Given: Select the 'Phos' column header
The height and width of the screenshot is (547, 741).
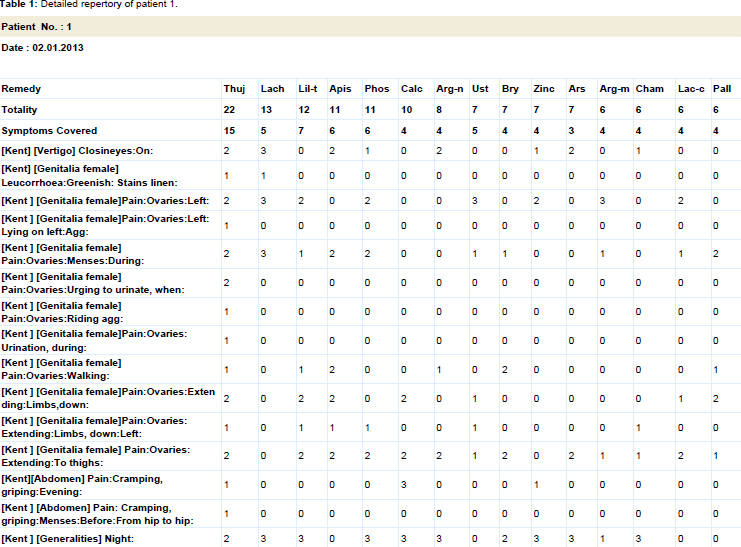Looking at the screenshot, I should [x=377, y=89].
